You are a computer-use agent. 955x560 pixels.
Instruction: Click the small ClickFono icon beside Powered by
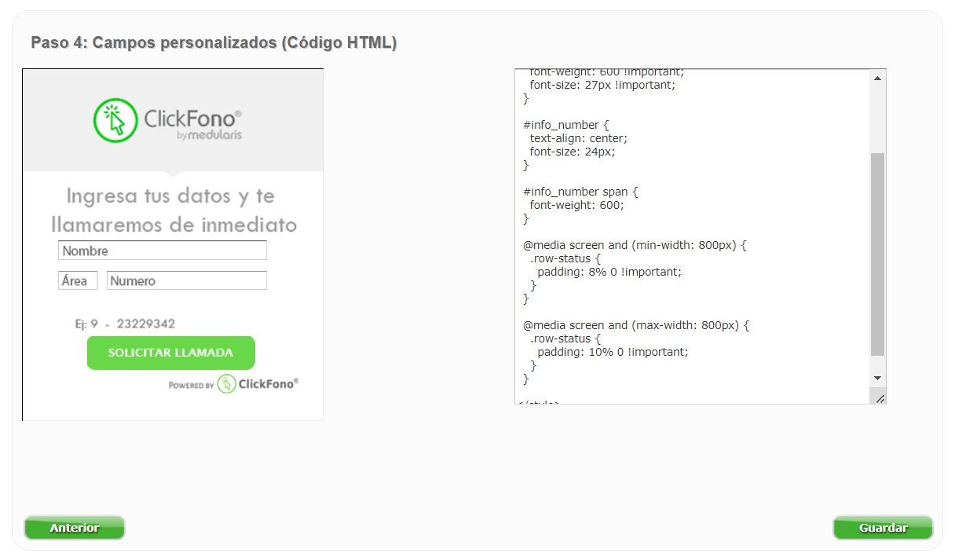[226, 384]
